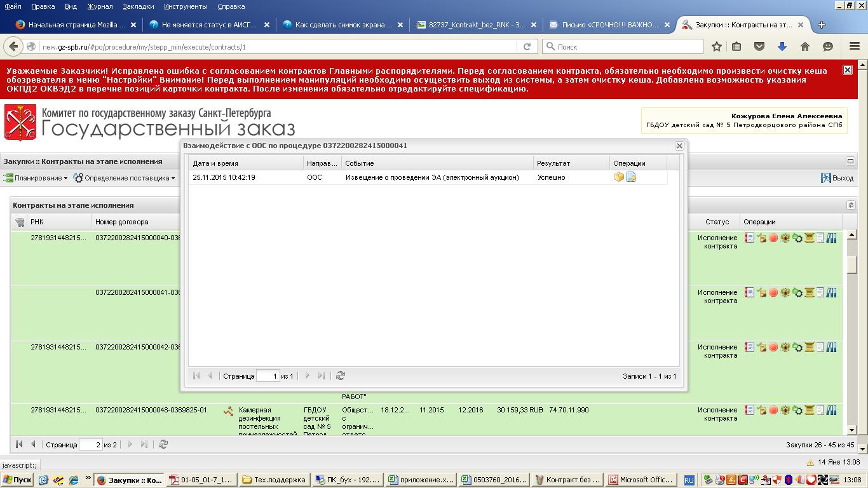868x488 pixels.
Task: Sort dialog by Дата и время column
Action: (246, 163)
